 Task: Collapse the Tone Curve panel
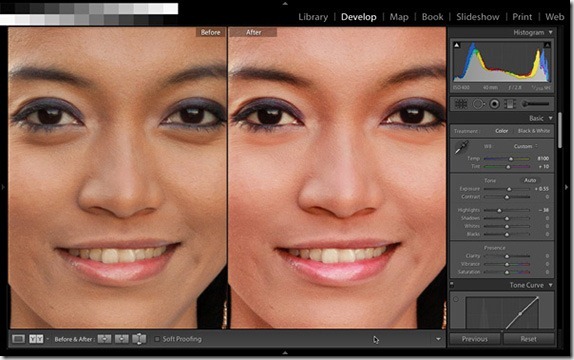(x=550, y=285)
